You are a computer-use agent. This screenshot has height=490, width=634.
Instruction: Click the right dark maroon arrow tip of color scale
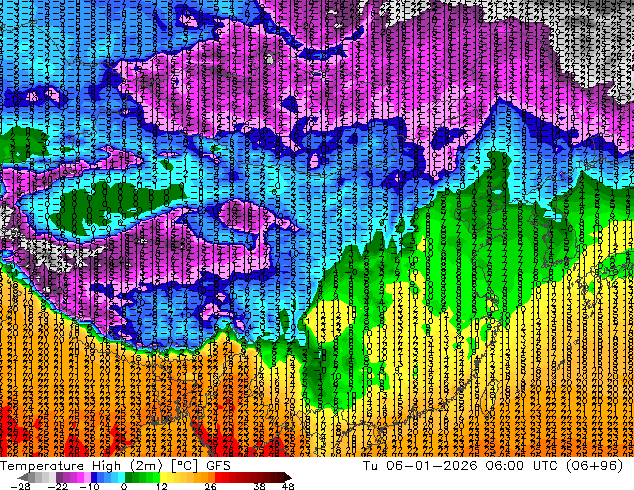coord(287,477)
